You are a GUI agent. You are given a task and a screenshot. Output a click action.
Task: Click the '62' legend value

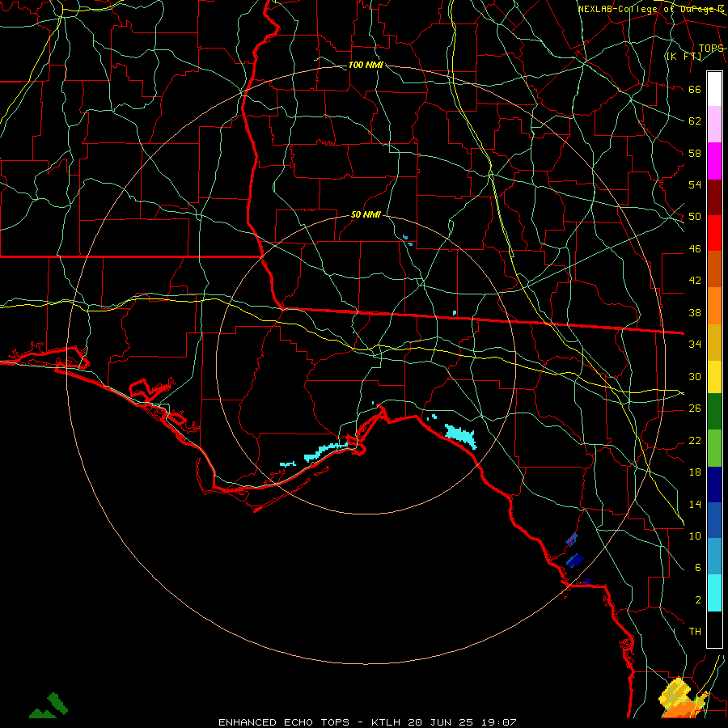[695, 121]
